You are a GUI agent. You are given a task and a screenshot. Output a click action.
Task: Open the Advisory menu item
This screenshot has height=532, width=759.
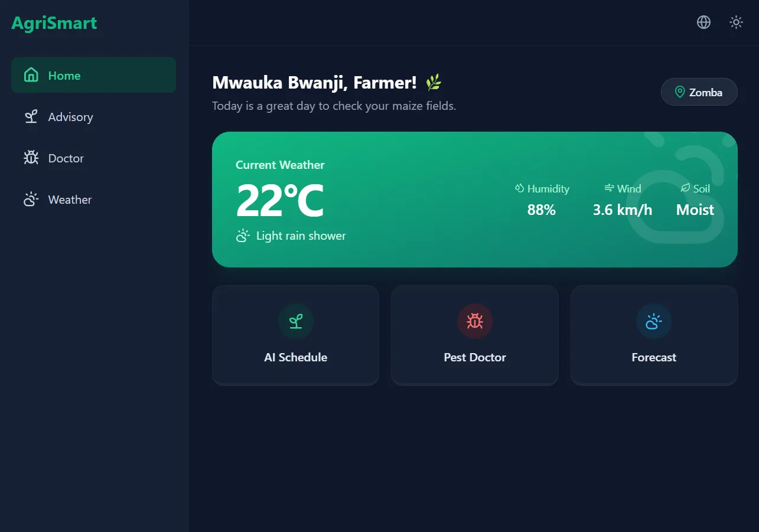point(93,116)
